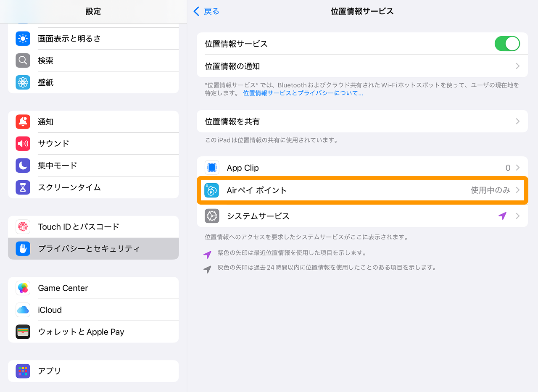Open ウォレットとApple Pay settings
Image resolution: width=538 pixels, height=392 pixels.
tap(93, 332)
